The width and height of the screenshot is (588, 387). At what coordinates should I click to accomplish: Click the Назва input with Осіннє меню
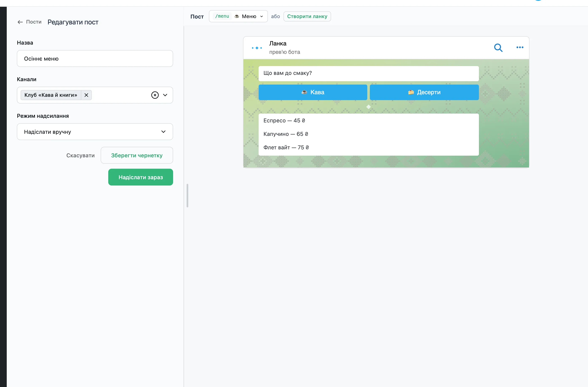(95, 59)
